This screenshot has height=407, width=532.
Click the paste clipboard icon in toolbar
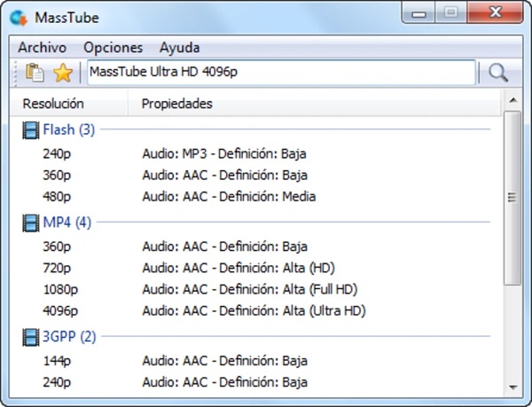click(35, 73)
